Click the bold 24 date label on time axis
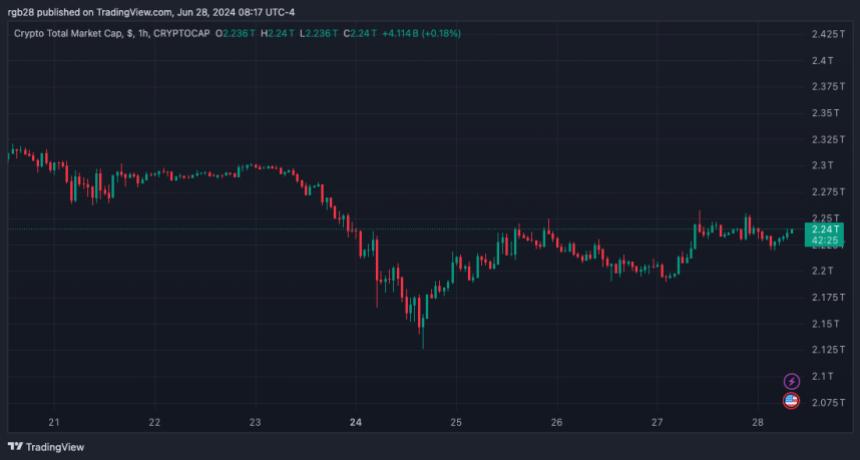The image size is (860, 460). (x=356, y=422)
